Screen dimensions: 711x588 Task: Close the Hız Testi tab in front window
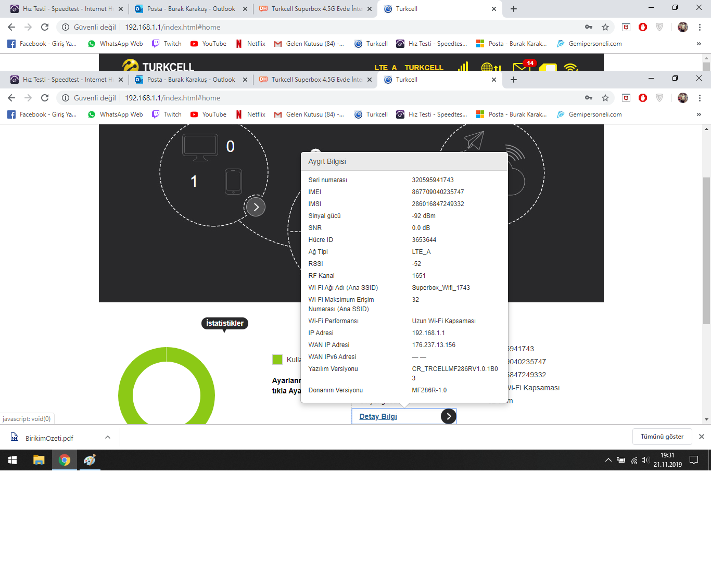[x=121, y=80]
